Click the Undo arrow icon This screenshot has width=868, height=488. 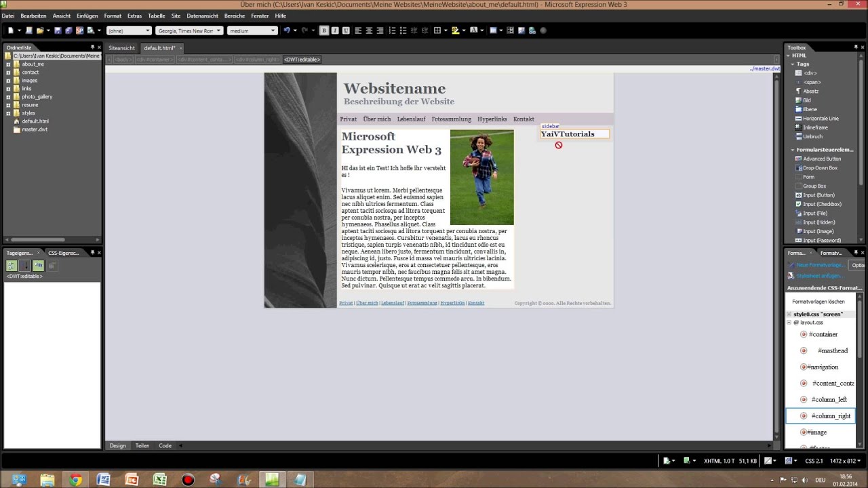287,30
